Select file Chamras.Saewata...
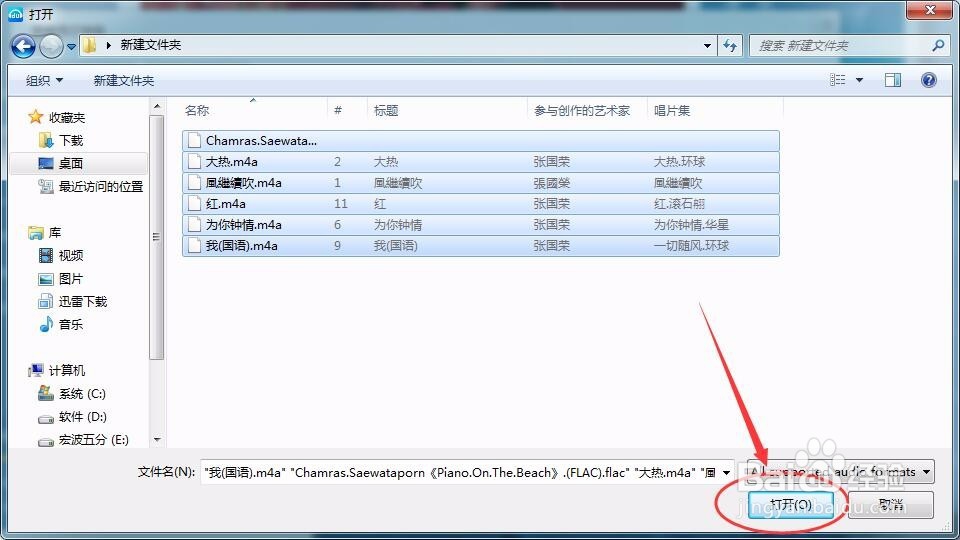Image resolution: width=960 pixels, height=540 pixels. 481,141
